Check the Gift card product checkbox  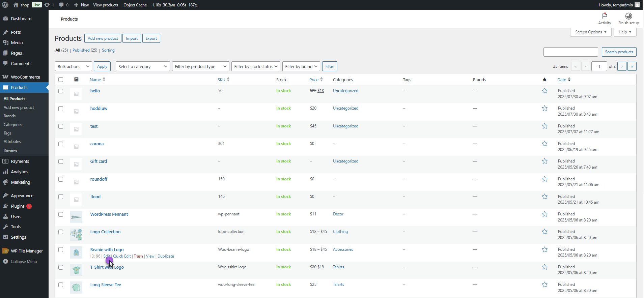(61, 161)
